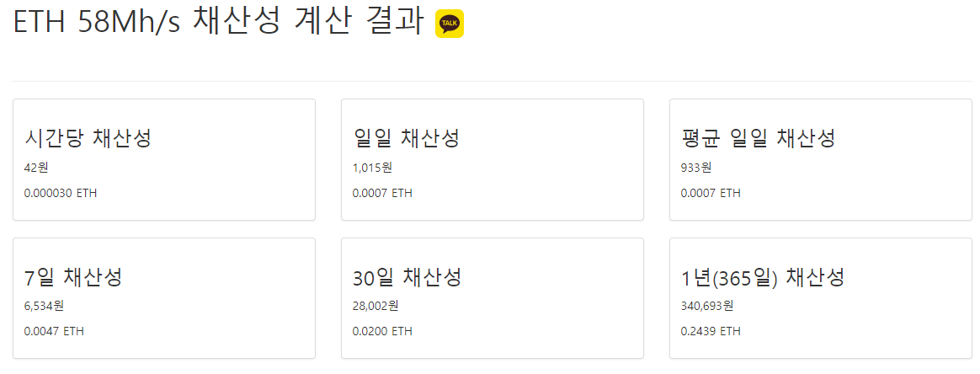Viewport: 980px width, 374px height.
Task: Click the KakaoTalk share icon
Action: coord(450,24)
